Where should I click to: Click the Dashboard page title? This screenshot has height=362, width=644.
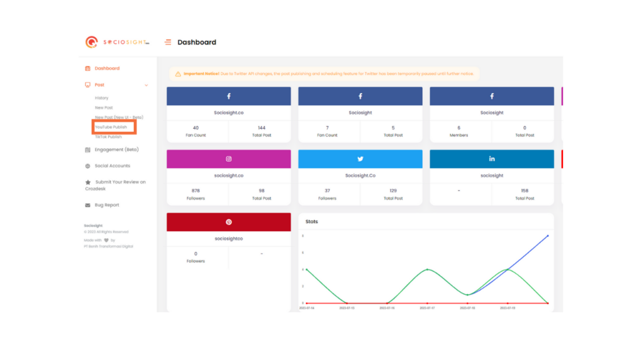coord(197,42)
